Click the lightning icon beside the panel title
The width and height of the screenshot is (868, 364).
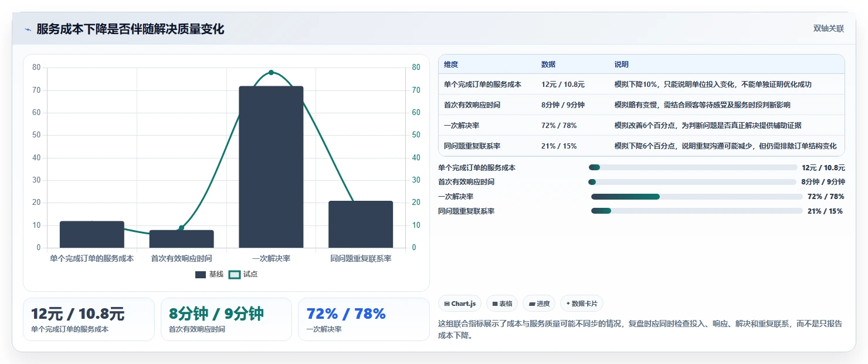coord(28,29)
